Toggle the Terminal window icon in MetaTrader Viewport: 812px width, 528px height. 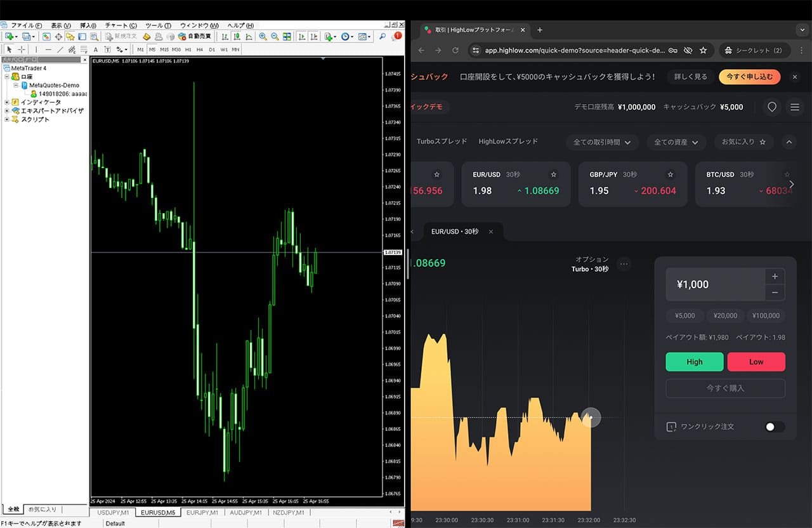pos(82,36)
